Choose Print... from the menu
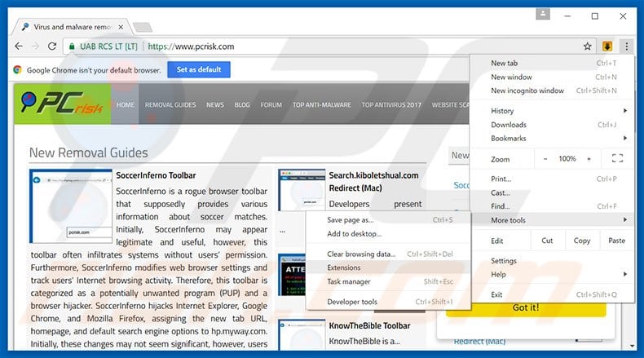The width and height of the screenshot is (644, 358). (x=553, y=179)
